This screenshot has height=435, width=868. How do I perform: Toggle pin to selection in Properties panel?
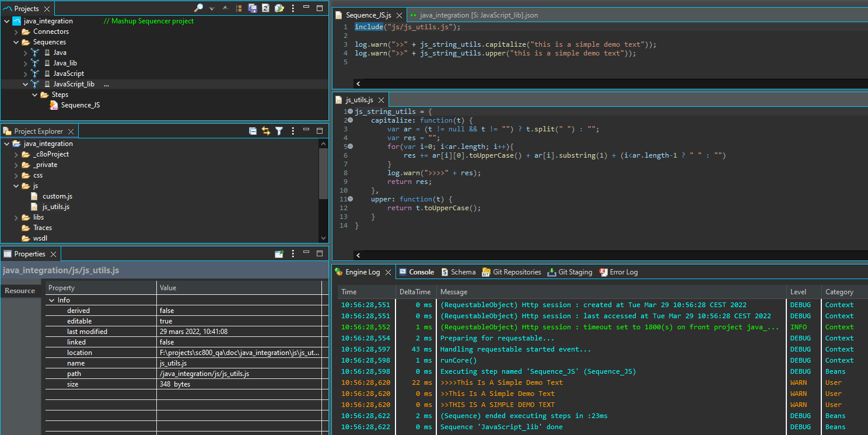[279, 254]
